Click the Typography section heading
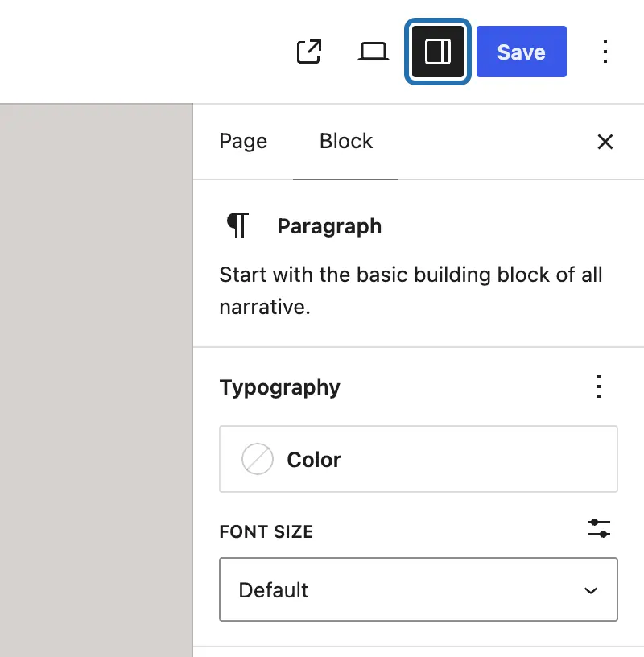Viewport: 644px width, 657px height. [279, 387]
